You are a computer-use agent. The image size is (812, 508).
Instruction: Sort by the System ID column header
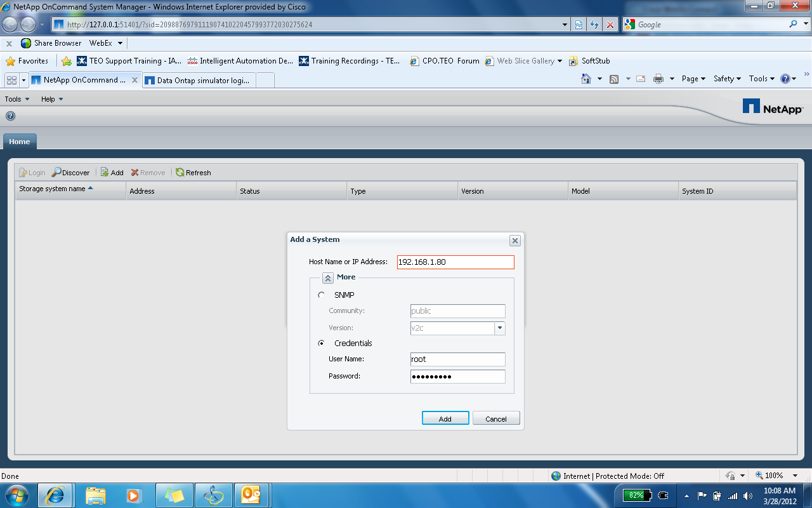pos(737,191)
